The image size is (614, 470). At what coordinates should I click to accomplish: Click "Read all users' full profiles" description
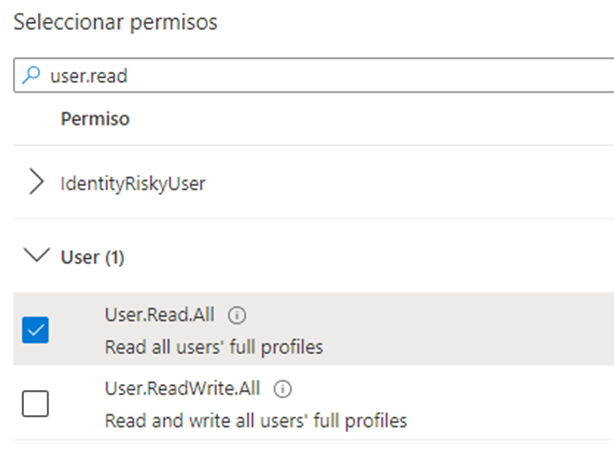(x=214, y=347)
